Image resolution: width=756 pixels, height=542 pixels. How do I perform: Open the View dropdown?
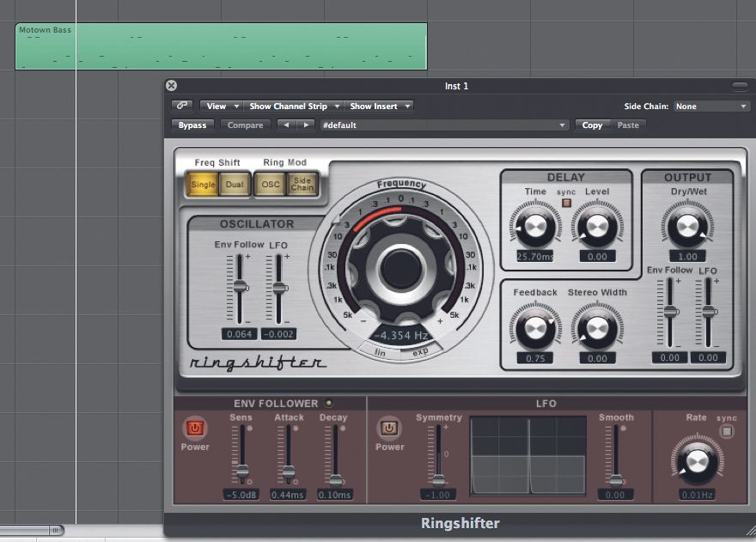[x=220, y=106]
